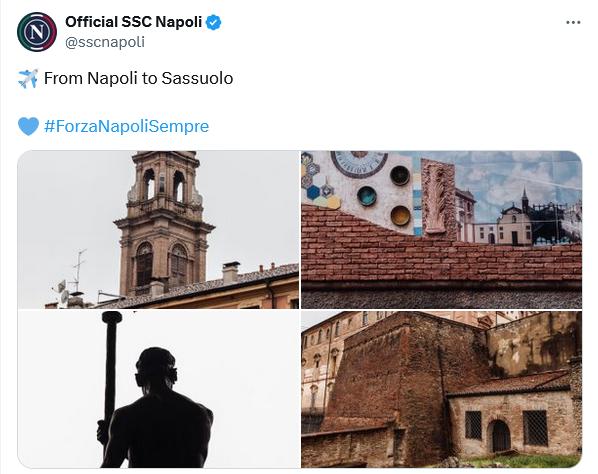This screenshot has height=474, width=598.
Task: Select the tweet text From Napoli to Sassuolo
Action: (x=138, y=78)
